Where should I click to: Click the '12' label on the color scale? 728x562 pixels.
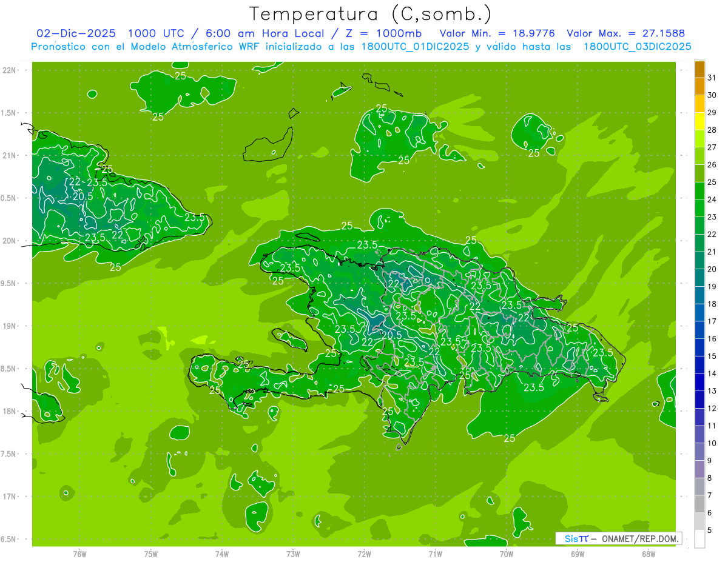point(712,409)
